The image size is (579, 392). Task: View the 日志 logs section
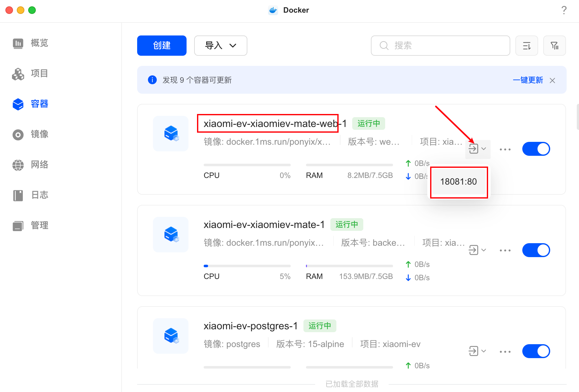pos(30,195)
